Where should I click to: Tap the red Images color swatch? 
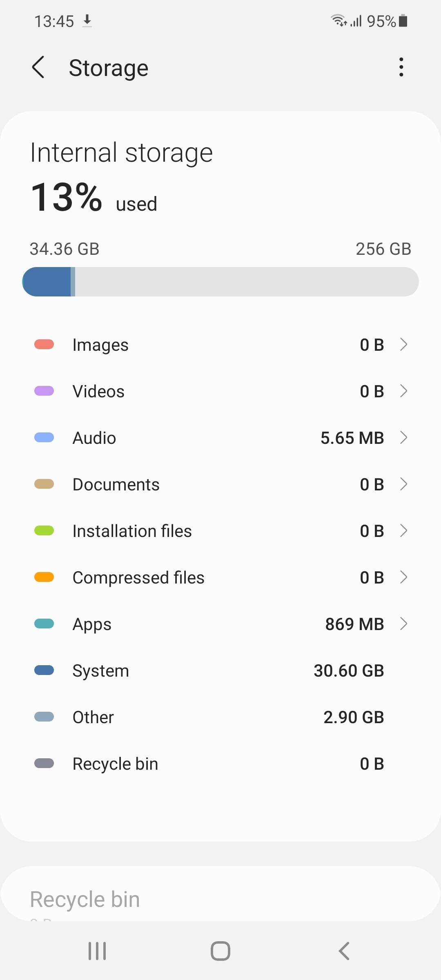pos(44,345)
